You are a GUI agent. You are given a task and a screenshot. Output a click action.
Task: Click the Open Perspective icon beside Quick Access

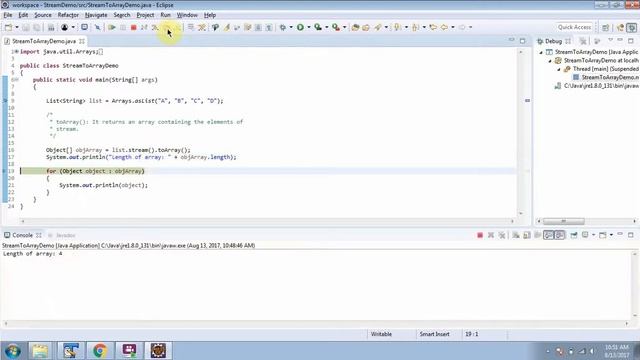(x=605, y=27)
